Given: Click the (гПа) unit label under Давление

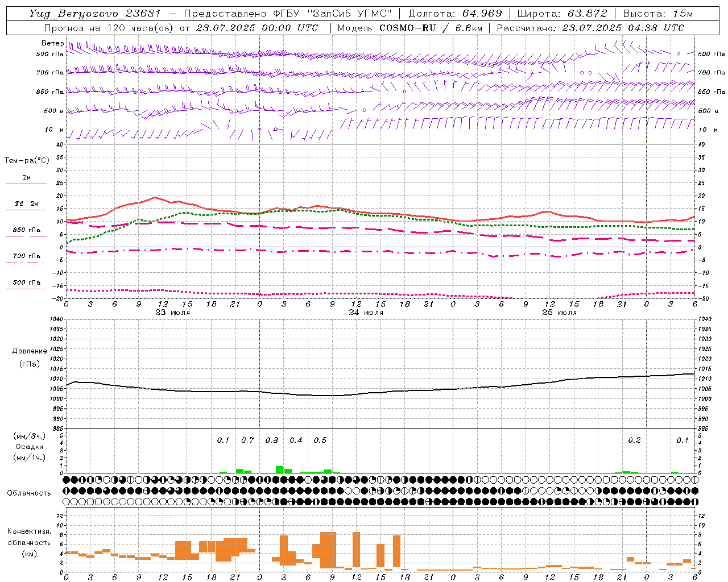Looking at the screenshot, I should point(30,364).
